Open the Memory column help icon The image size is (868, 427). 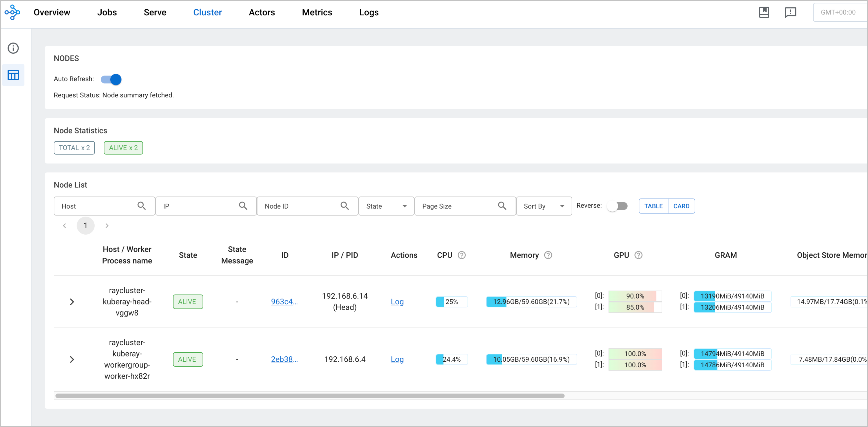tap(548, 255)
